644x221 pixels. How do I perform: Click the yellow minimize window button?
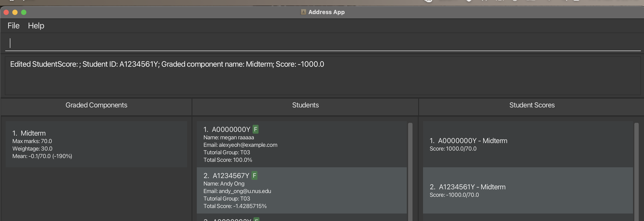15,12
